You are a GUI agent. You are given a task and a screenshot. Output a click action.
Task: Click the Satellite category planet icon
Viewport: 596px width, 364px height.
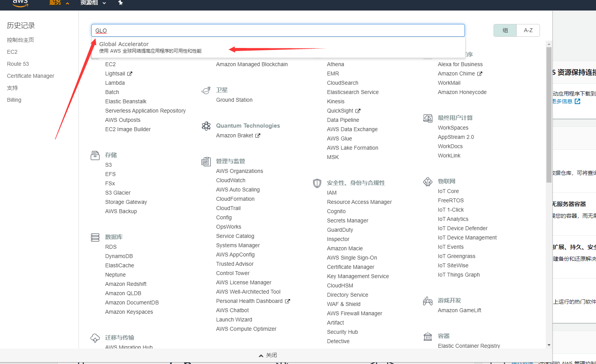(206, 91)
